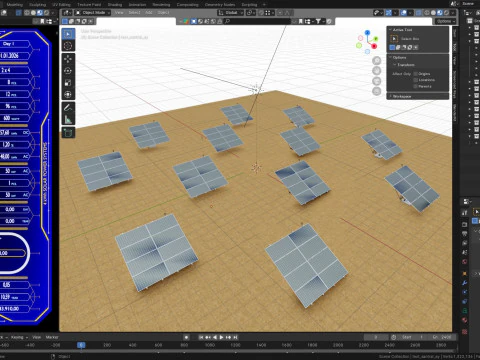Switch perspective/orthographic view button

tap(377, 91)
